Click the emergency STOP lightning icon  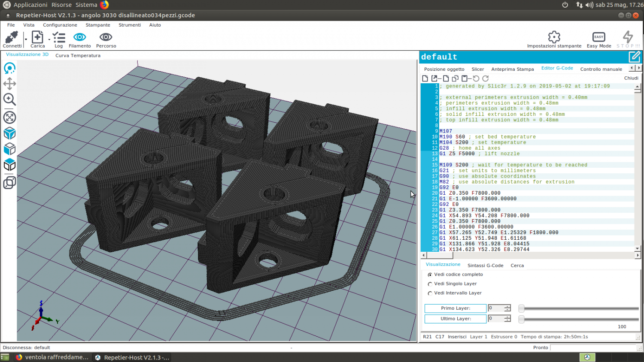tap(628, 36)
